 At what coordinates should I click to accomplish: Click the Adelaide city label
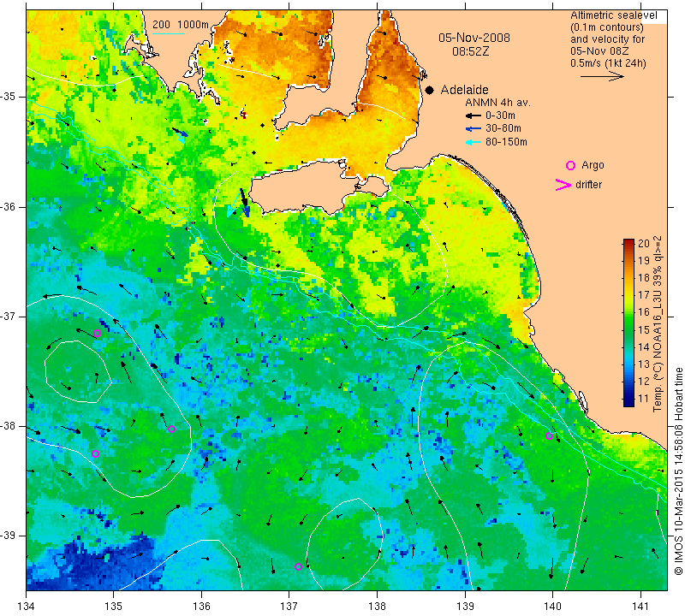click(464, 90)
